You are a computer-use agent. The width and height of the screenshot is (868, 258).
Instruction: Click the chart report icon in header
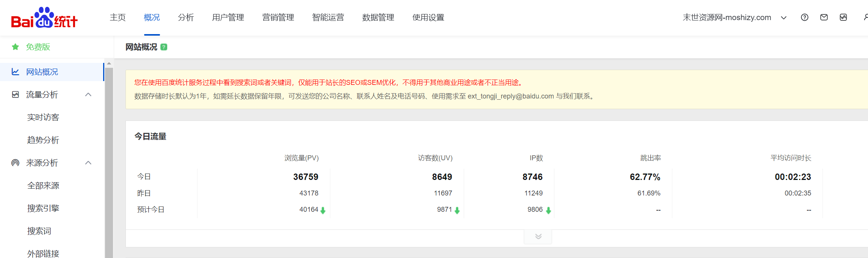click(x=843, y=17)
